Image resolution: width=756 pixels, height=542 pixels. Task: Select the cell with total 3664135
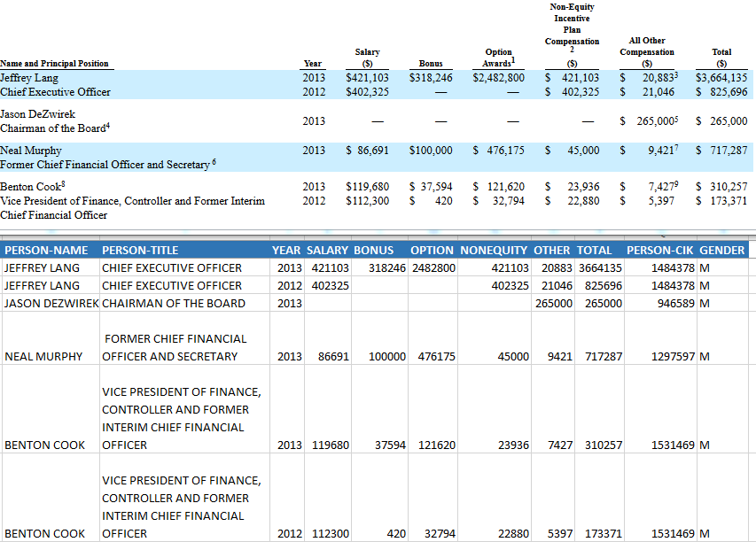coord(600,267)
